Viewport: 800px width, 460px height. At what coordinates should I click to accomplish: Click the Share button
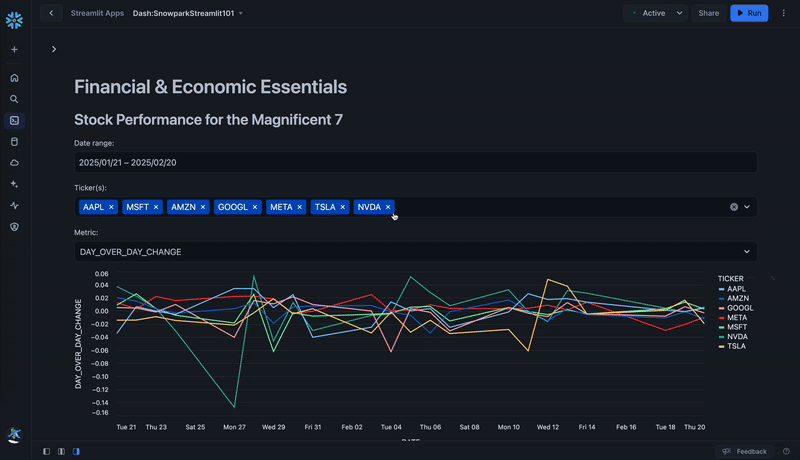(x=708, y=13)
